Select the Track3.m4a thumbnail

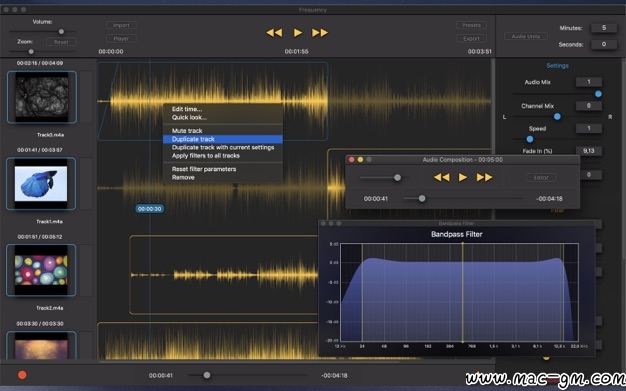point(42,97)
